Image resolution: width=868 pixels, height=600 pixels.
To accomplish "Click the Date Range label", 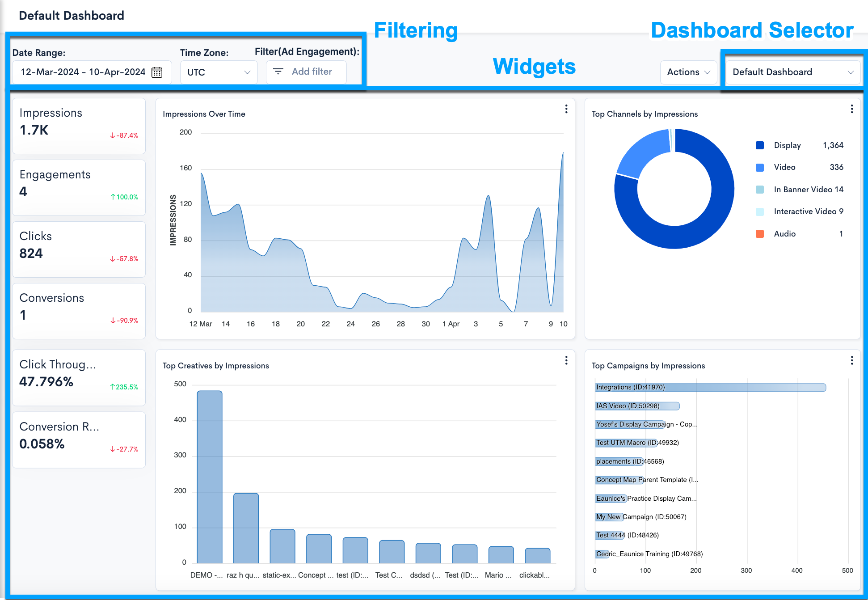I will click(x=39, y=53).
